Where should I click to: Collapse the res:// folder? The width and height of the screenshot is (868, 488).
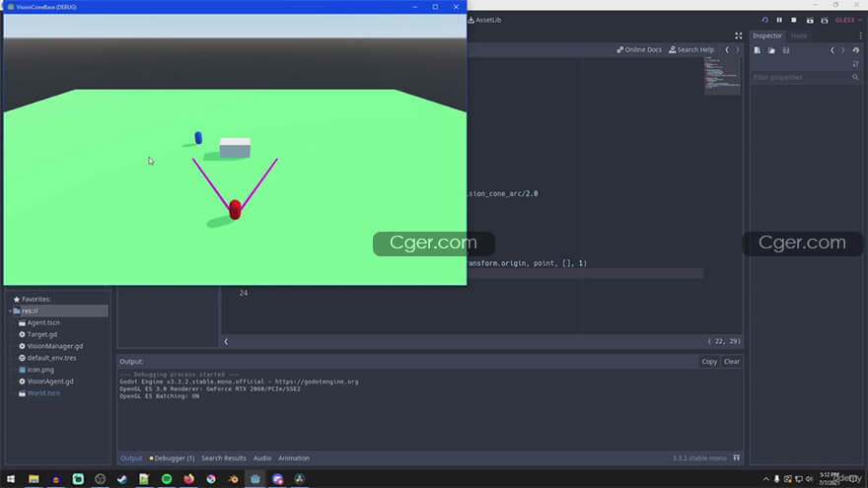point(10,311)
